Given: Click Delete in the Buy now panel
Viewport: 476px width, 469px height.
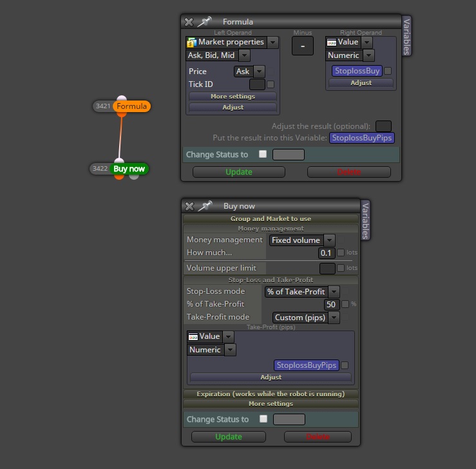Looking at the screenshot, I should coord(318,437).
